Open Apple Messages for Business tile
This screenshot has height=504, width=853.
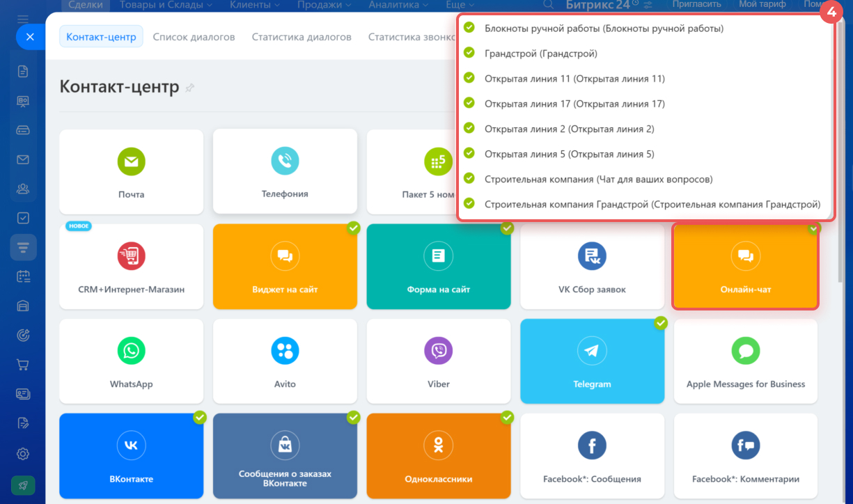click(745, 361)
